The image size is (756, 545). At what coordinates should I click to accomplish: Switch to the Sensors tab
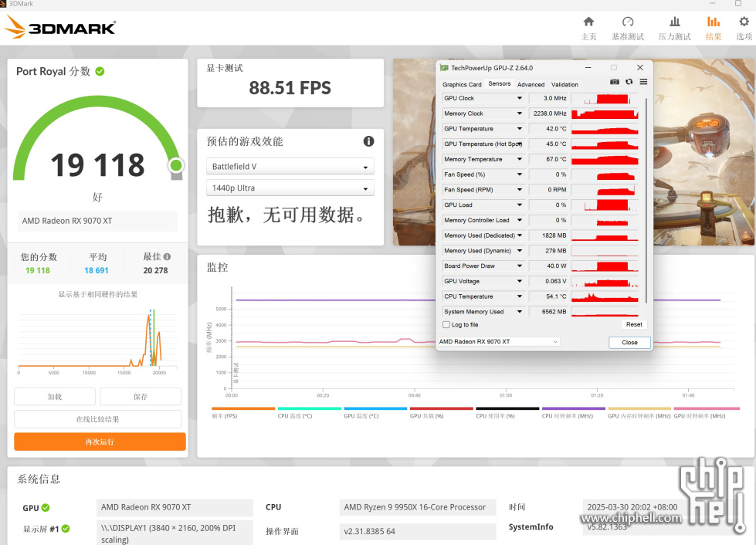tap(500, 84)
